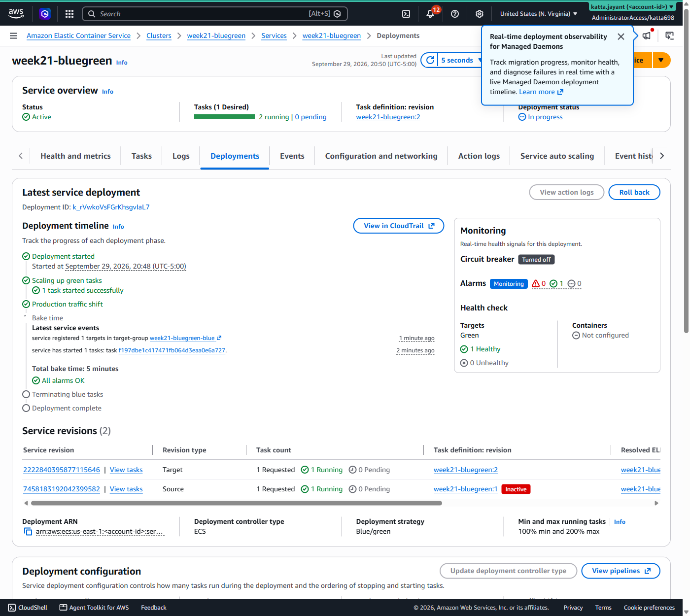This screenshot has height=616, width=690.
Task: Click the announcements megaphone icon
Action: [647, 35]
